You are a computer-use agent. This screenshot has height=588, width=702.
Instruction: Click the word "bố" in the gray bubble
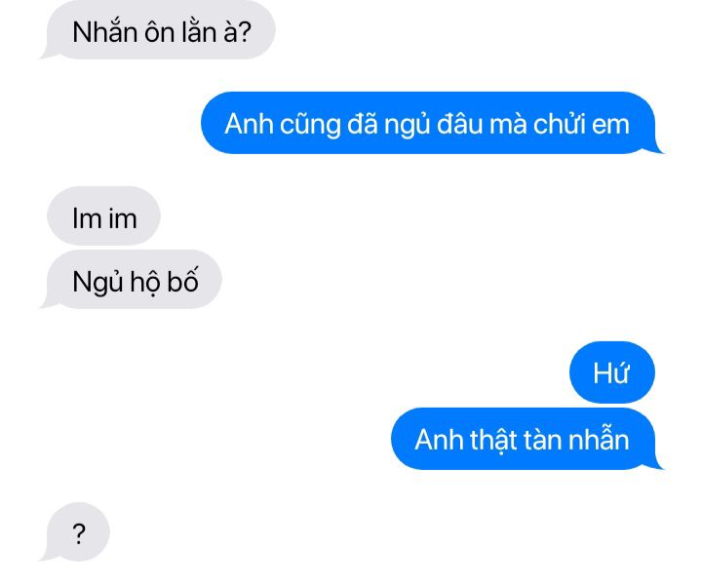pos(182,281)
